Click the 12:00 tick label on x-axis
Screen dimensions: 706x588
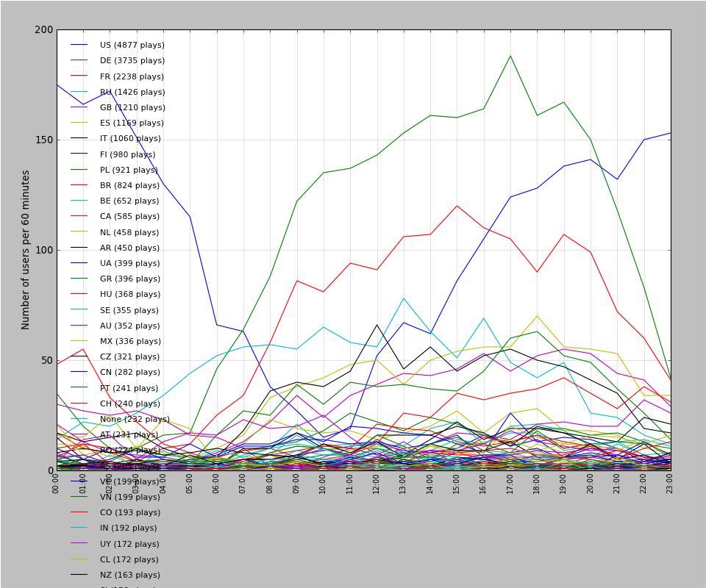pyautogui.click(x=377, y=484)
